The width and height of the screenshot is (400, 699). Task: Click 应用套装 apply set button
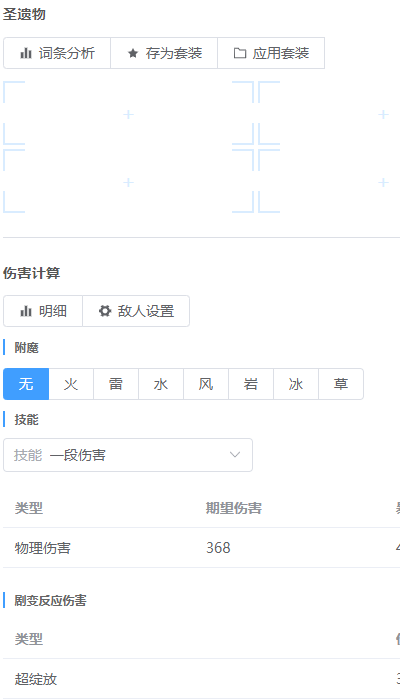(x=271, y=53)
